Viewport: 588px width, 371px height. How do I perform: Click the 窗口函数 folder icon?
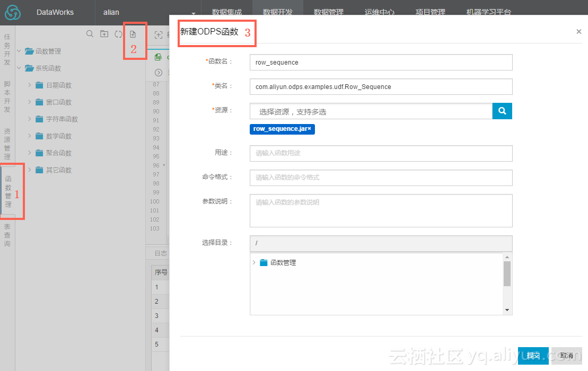point(39,102)
